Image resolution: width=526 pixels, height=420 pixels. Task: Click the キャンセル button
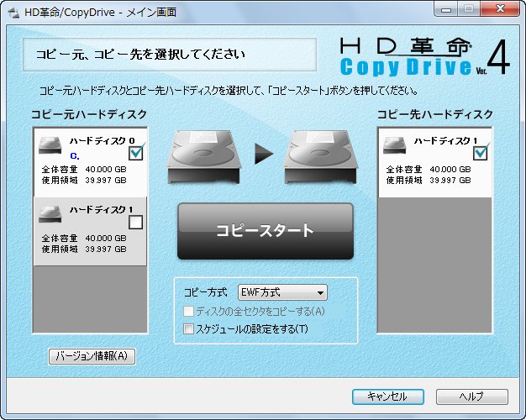pyautogui.click(x=388, y=396)
